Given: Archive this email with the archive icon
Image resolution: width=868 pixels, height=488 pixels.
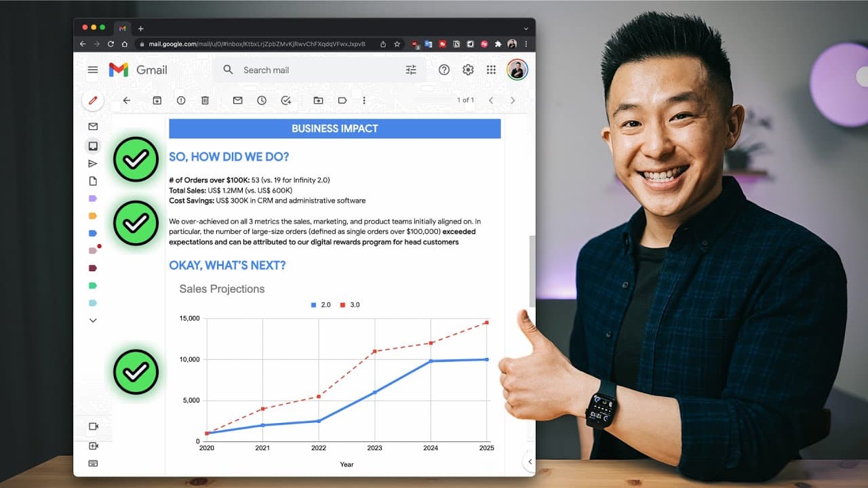Looking at the screenshot, I should (157, 100).
